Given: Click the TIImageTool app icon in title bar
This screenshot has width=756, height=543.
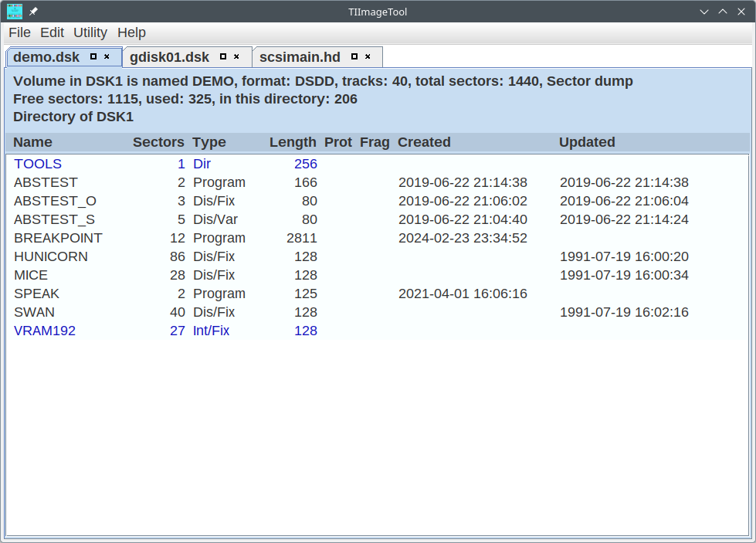Looking at the screenshot, I should [x=15, y=12].
